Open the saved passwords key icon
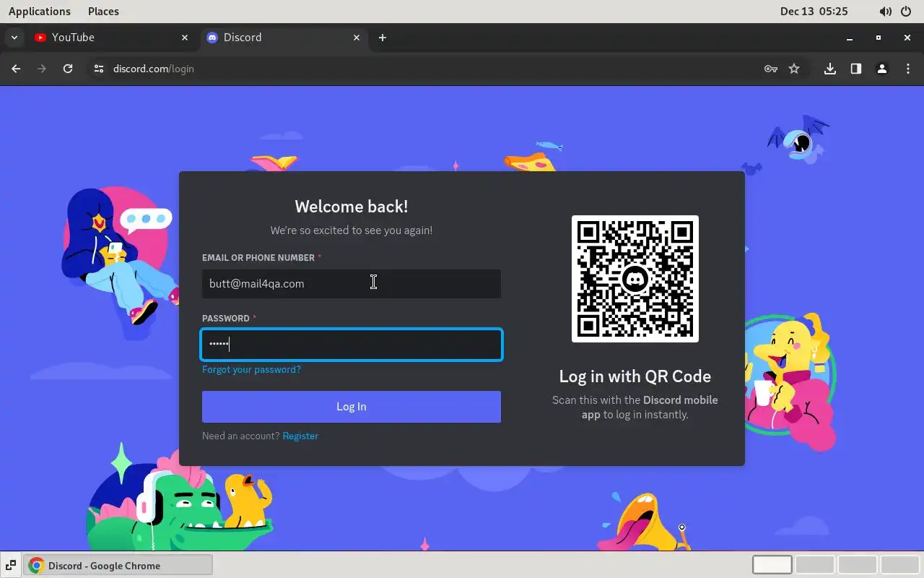 pos(771,69)
